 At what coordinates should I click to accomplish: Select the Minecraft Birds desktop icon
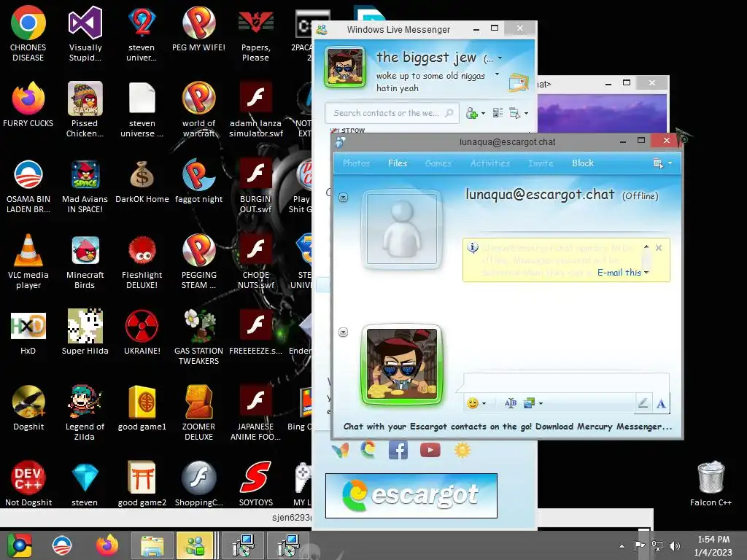pyautogui.click(x=85, y=261)
